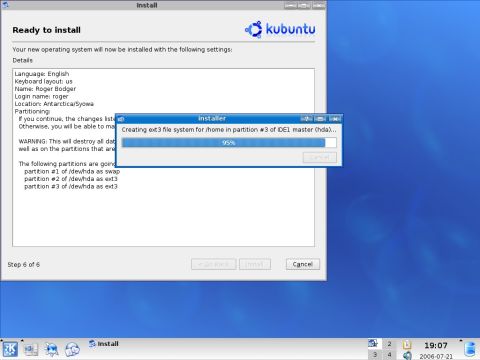Maximize the Install window
The width and height of the screenshot is (480, 360).
coord(304,5)
